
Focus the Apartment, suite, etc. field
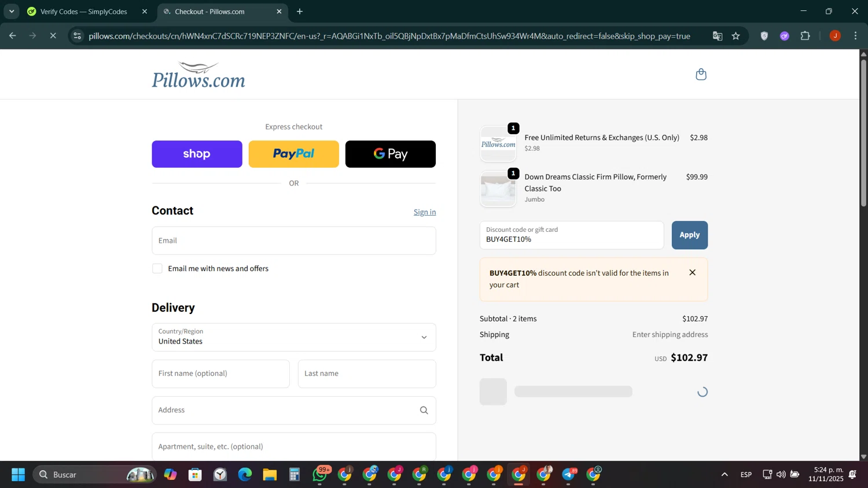[x=293, y=446]
